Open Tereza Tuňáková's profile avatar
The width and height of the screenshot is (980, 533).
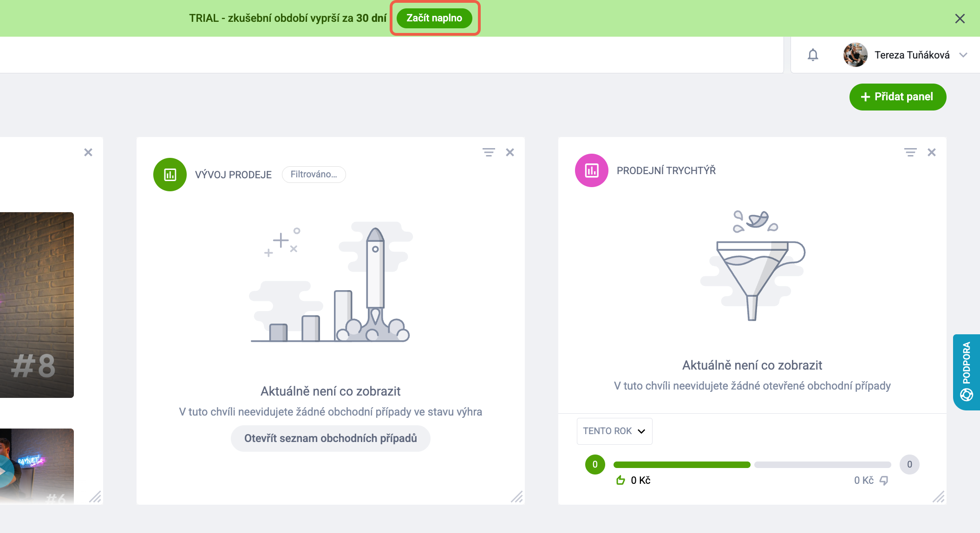(x=856, y=55)
